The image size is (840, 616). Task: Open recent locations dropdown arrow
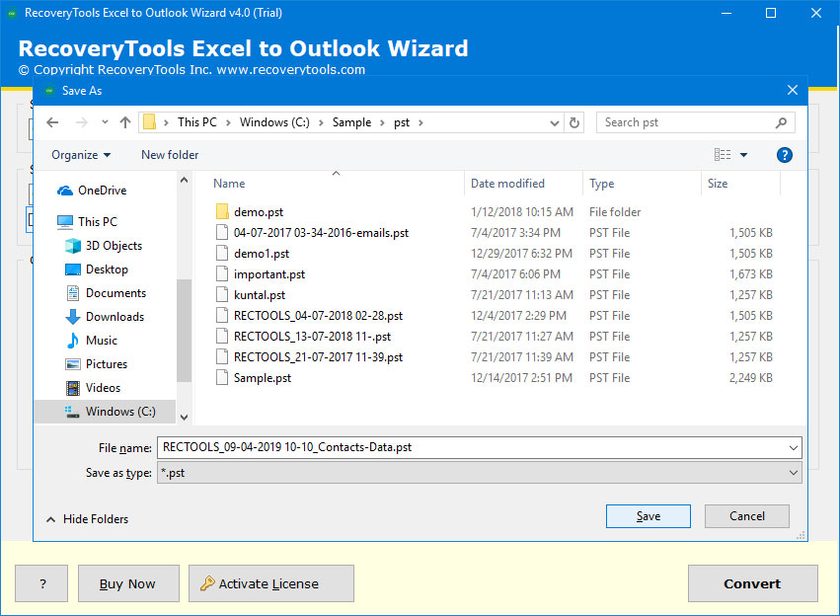(105, 122)
